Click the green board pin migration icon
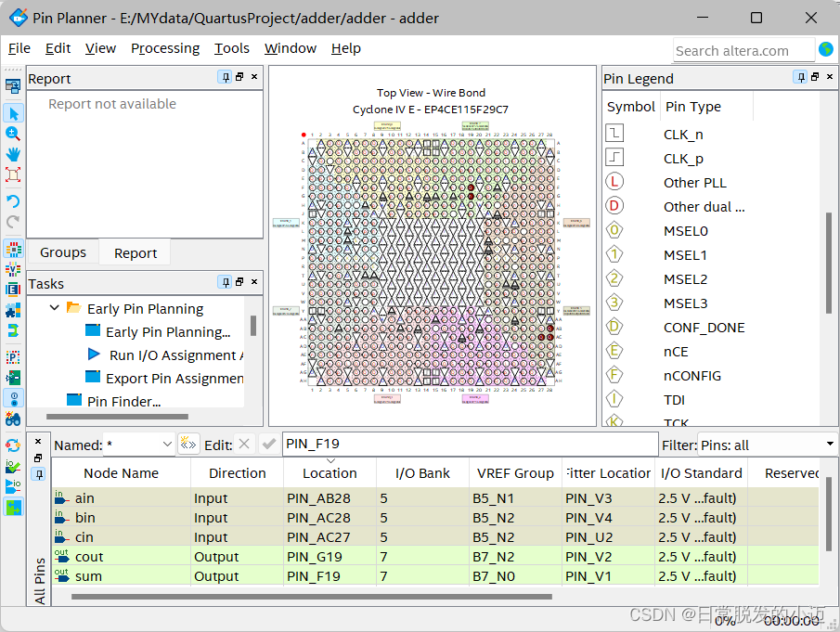Image resolution: width=840 pixels, height=632 pixels. click(13, 378)
